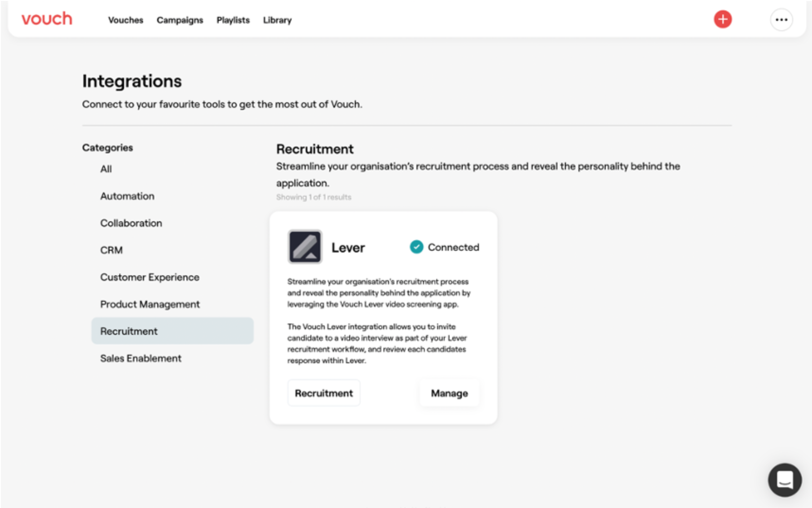Open the ellipsis options menu
812x508 pixels.
(781, 19)
